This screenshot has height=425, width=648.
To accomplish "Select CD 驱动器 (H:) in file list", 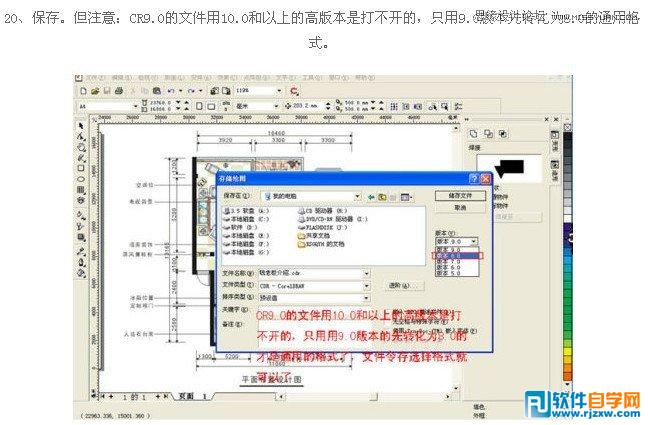I will [324, 211].
